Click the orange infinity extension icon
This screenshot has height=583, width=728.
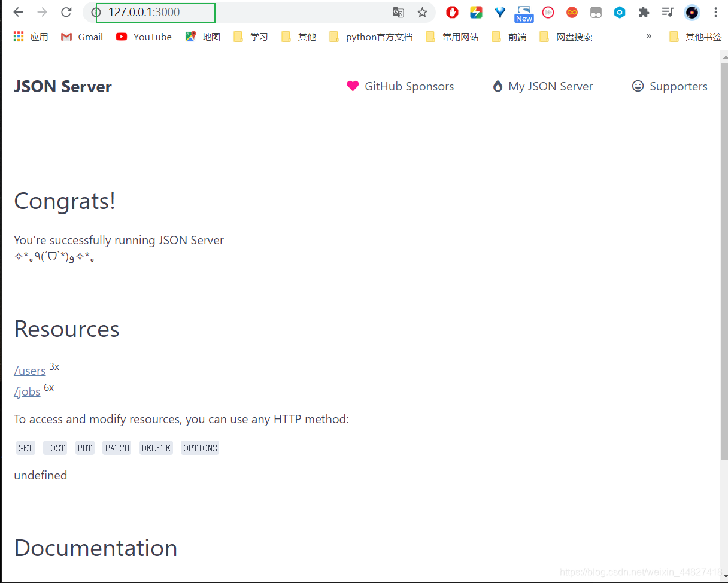(572, 12)
